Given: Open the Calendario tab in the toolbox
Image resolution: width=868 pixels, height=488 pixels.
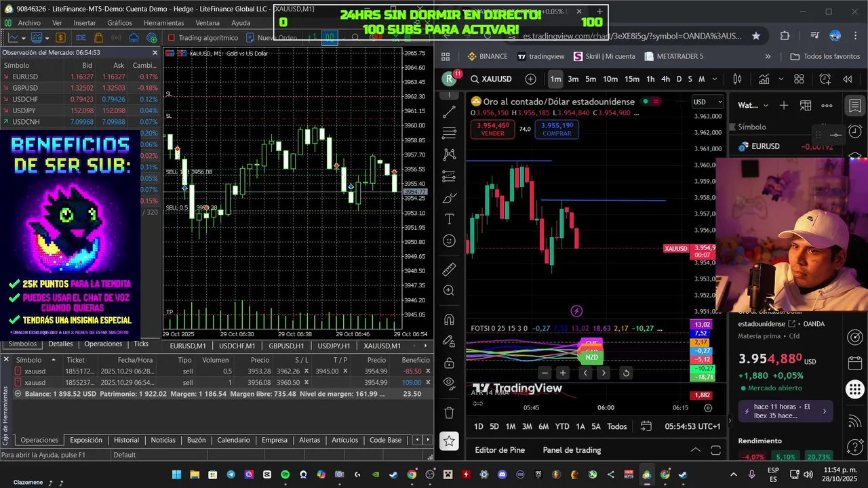Looking at the screenshot, I should point(234,440).
